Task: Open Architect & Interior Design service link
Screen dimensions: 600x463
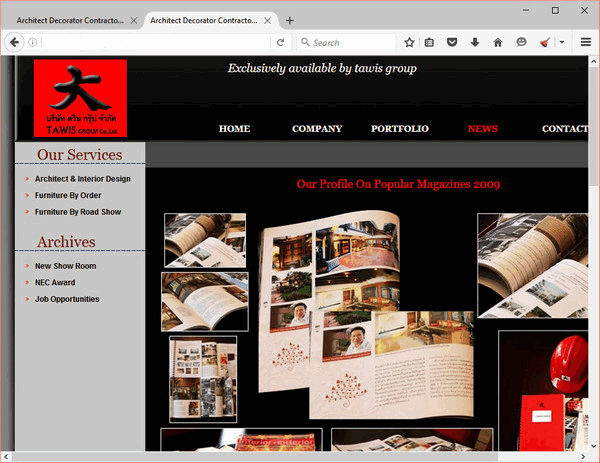Action: click(x=82, y=179)
